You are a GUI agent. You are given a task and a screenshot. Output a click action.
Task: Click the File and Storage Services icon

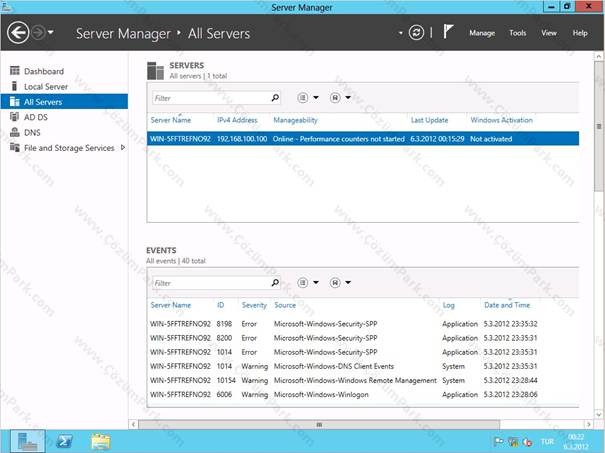pyautogui.click(x=15, y=147)
